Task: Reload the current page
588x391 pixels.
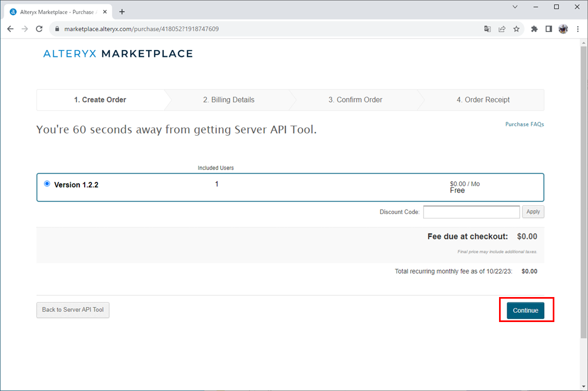Action: [x=39, y=29]
